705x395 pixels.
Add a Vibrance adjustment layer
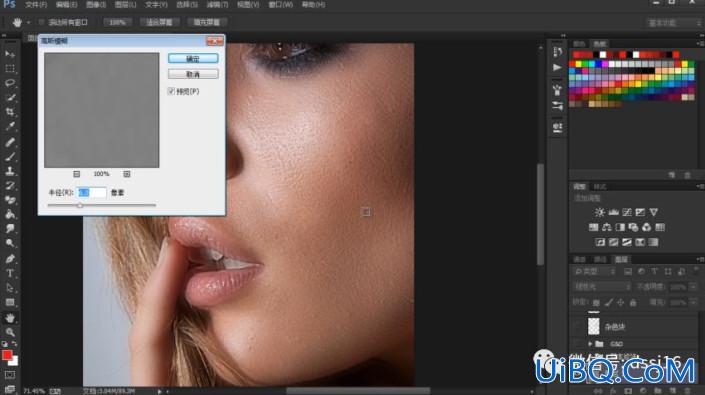tap(654, 212)
